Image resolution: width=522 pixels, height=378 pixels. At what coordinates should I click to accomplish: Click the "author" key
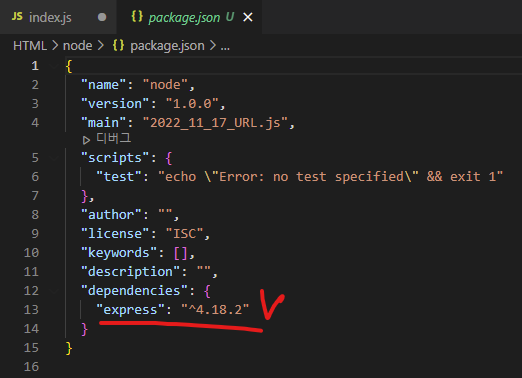(111, 214)
